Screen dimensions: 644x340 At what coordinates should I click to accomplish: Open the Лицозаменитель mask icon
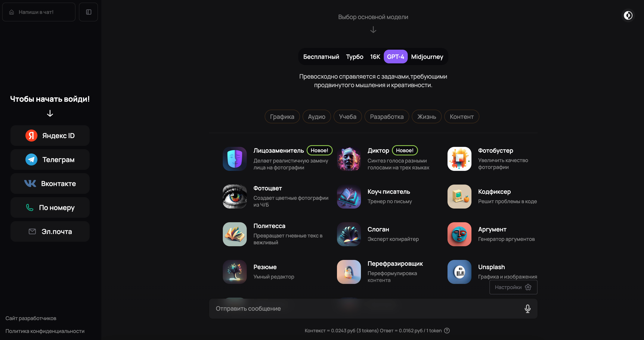235,159
